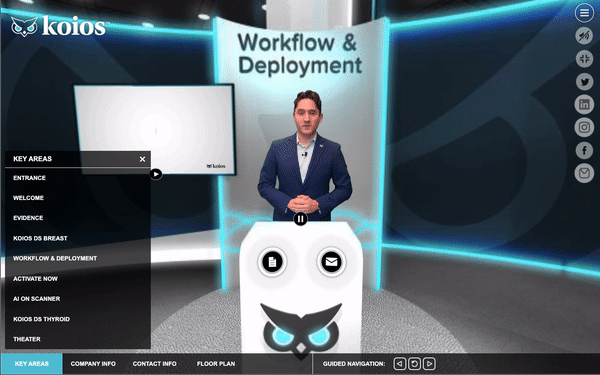Click the mail icon on podium

point(331,262)
